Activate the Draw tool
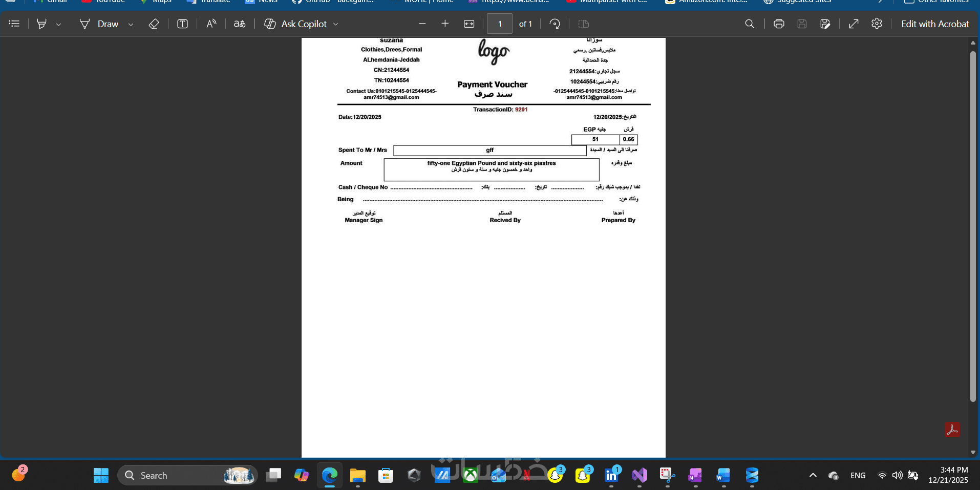Viewport: 980px width, 490px height. point(99,24)
